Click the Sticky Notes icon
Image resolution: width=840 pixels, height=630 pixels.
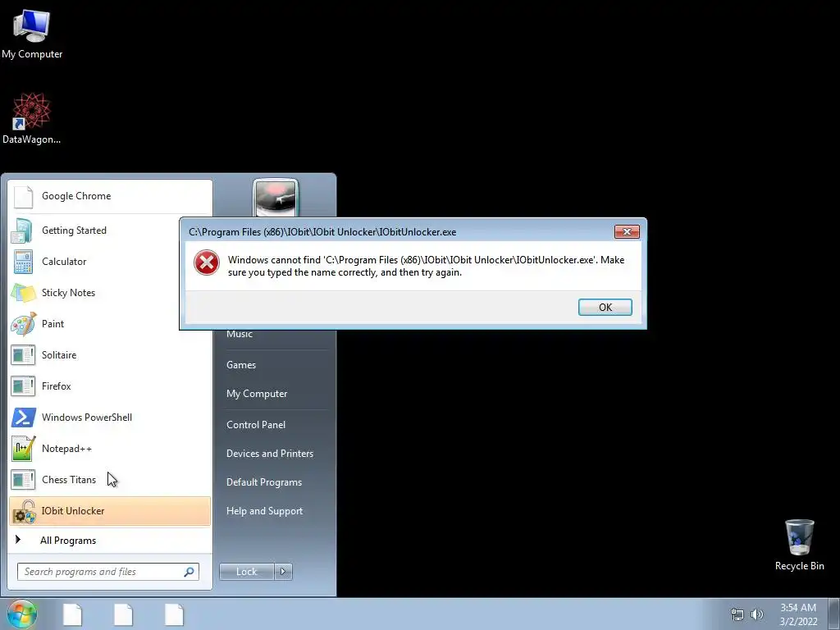click(23, 293)
